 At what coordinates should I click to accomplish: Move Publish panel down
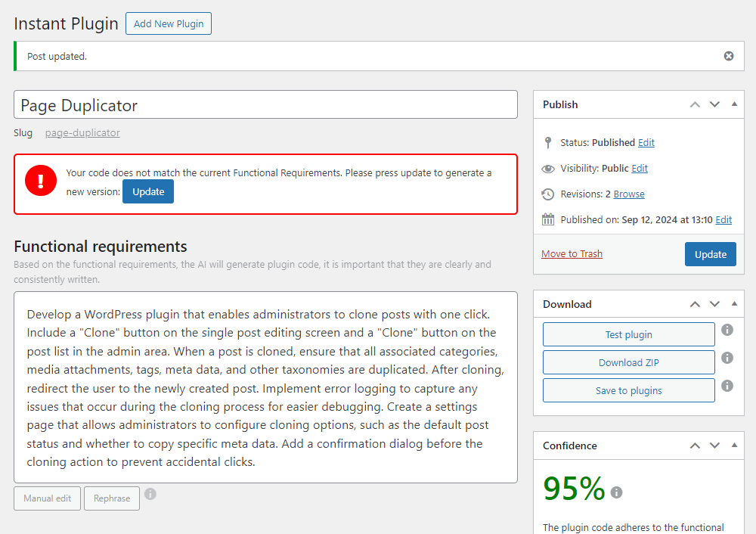[x=714, y=104]
